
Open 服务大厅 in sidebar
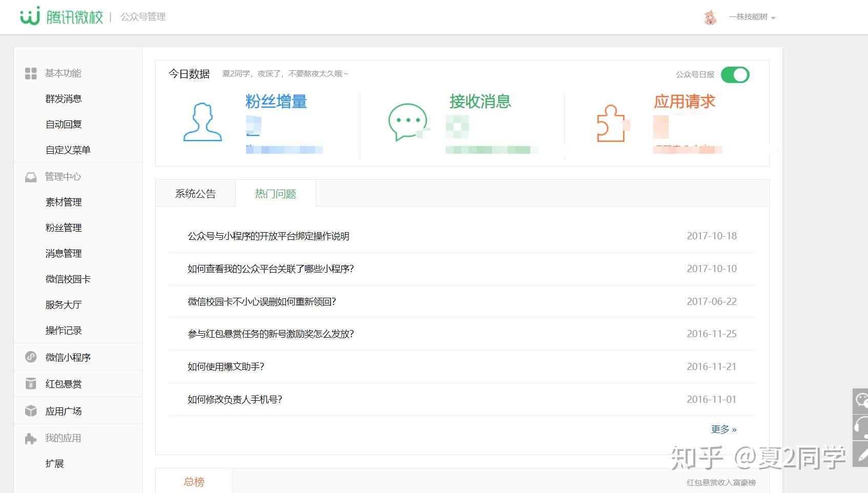[64, 304]
